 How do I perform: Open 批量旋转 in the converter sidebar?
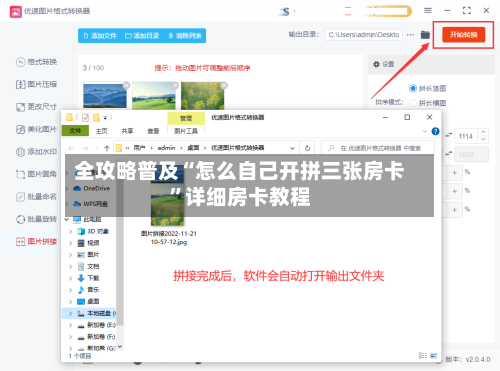37,219
